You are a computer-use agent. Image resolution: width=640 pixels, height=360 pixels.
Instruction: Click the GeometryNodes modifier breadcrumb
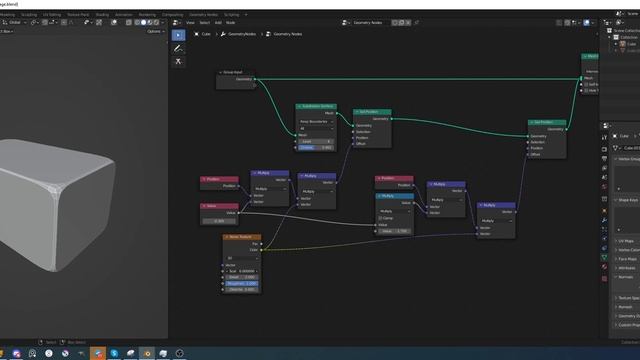(238, 34)
